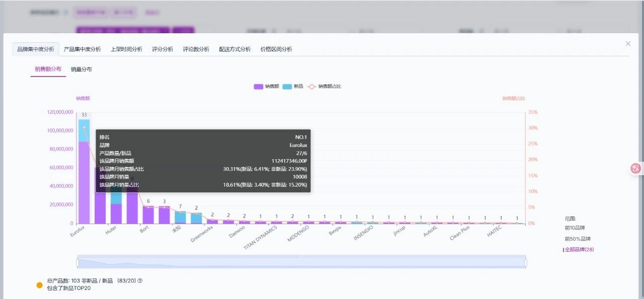Image resolution: width=644 pixels, height=299 pixels.
Task: Toggle the 销售额占比 line legend
Action: click(x=324, y=87)
